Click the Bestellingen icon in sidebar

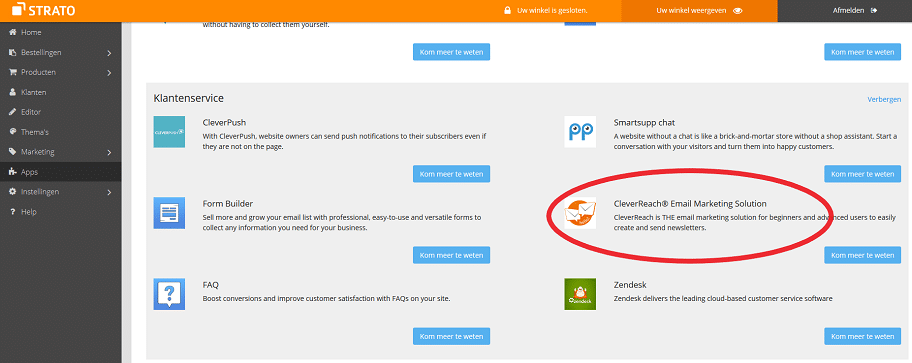click(12, 52)
